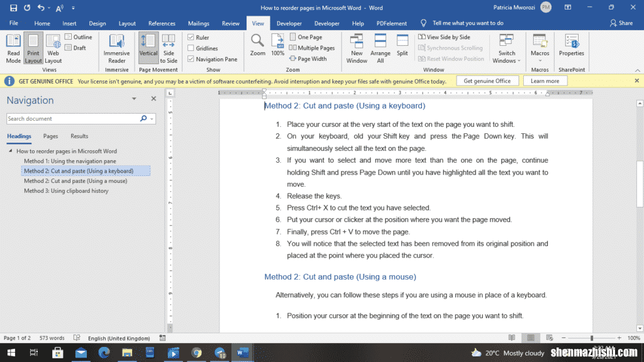Collapse the ribbon
The image size is (644, 362).
pos(638,70)
